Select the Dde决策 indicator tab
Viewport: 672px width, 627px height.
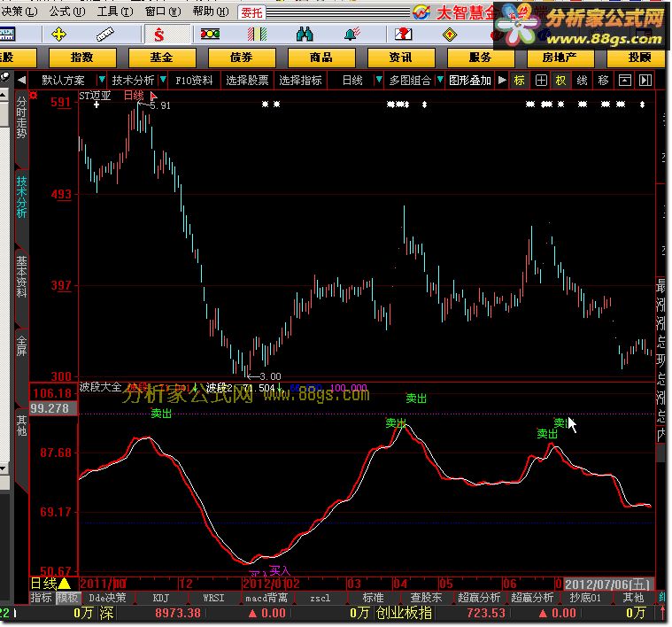pos(107,598)
